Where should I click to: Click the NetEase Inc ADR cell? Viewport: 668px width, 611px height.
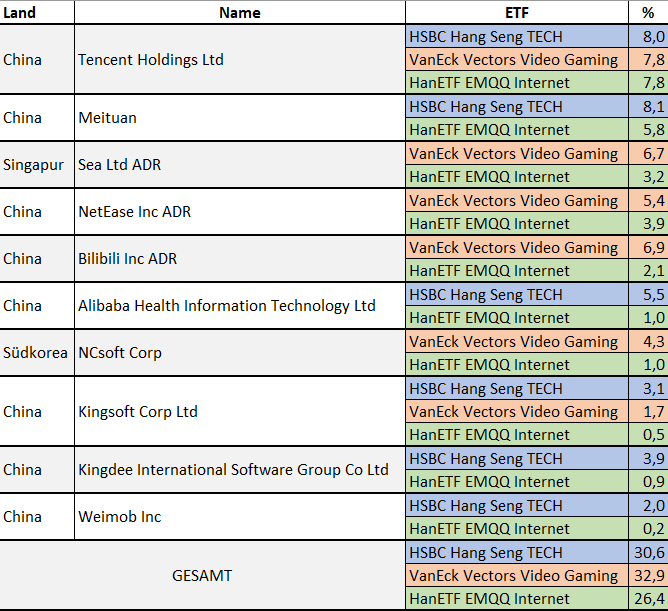pos(135,212)
